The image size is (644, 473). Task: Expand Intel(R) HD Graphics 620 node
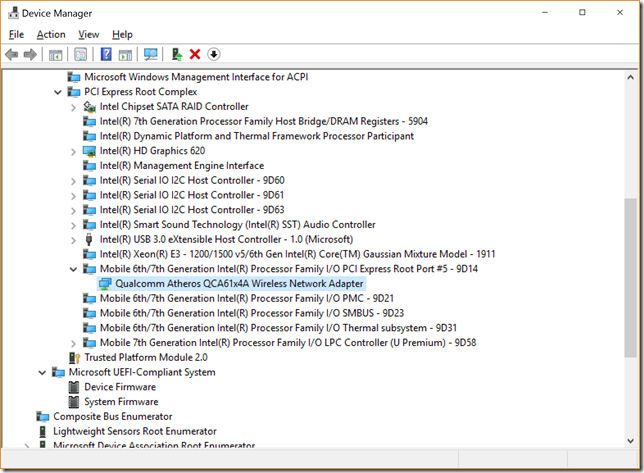coord(74,151)
